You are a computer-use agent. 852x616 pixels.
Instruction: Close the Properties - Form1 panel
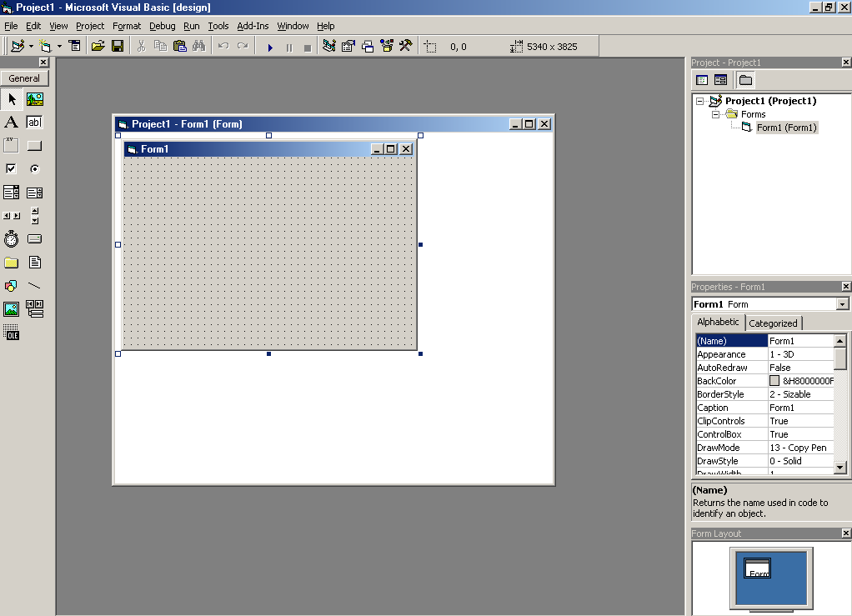pyautogui.click(x=846, y=286)
